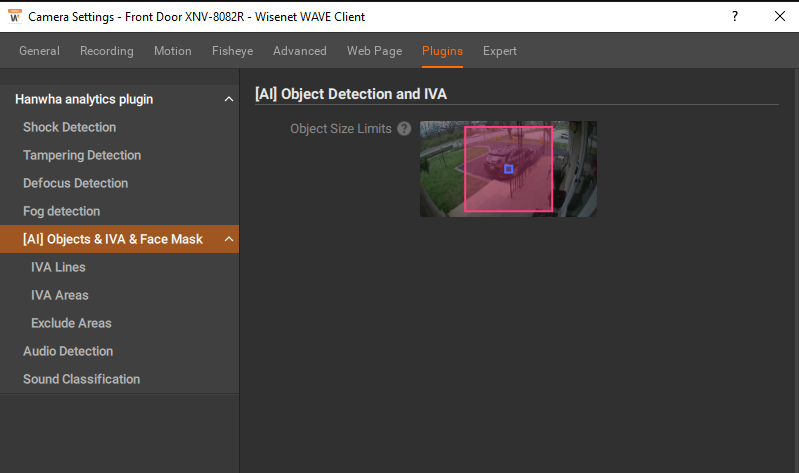Switch to the Expert tab
Viewport: 799px width, 473px height.
point(500,51)
